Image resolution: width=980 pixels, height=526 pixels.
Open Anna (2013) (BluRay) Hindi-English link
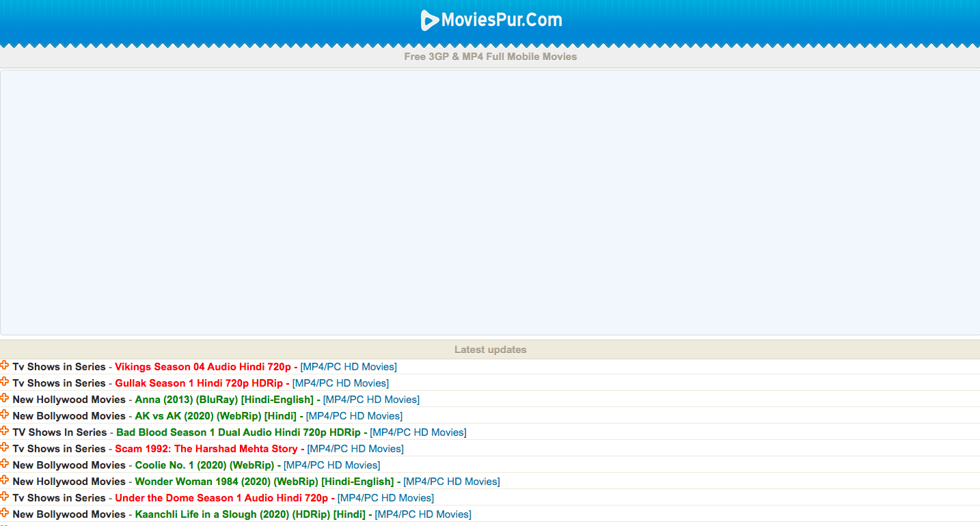tap(223, 400)
